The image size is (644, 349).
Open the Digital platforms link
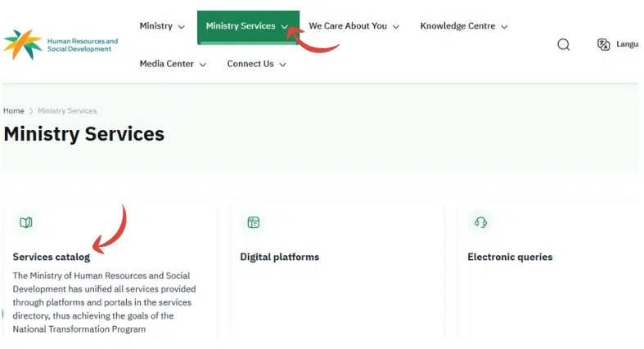(x=279, y=257)
